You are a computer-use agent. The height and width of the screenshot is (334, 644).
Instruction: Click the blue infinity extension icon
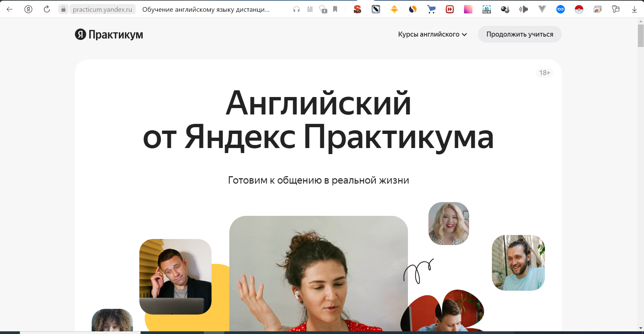pos(560,9)
